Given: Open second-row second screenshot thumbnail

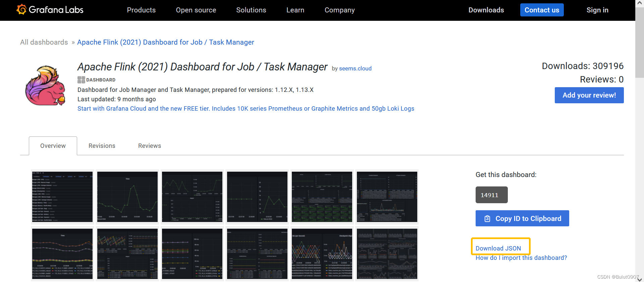Looking at the screenshot, I should pyautogui.click(x=127, y=254).
